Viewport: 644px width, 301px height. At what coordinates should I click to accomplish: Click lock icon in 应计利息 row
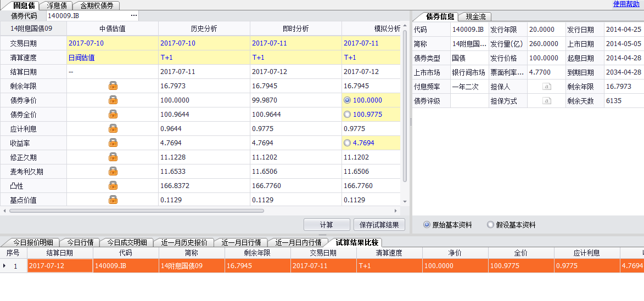point(113,128)
